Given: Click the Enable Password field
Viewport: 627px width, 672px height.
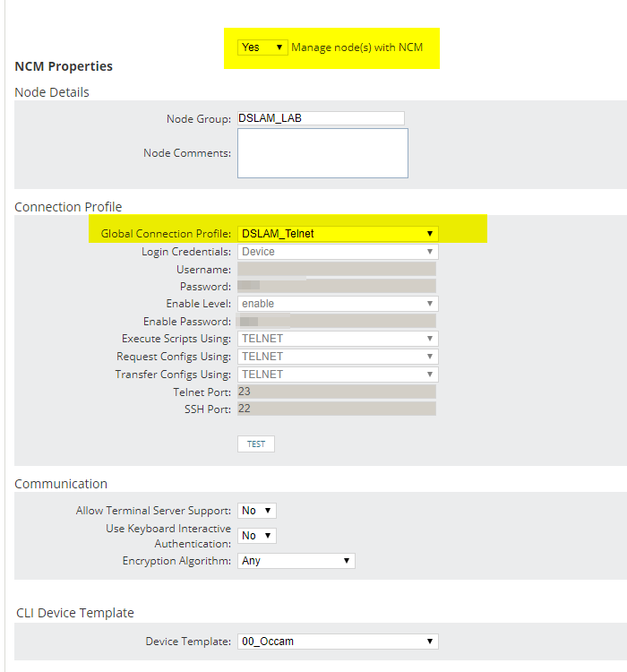Looking at the screenshot, I should coord(337,321).
